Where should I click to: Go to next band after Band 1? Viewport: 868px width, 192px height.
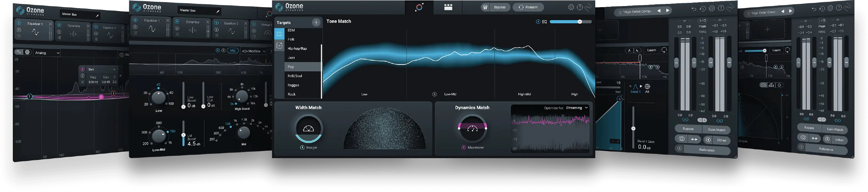coord(641,86)
